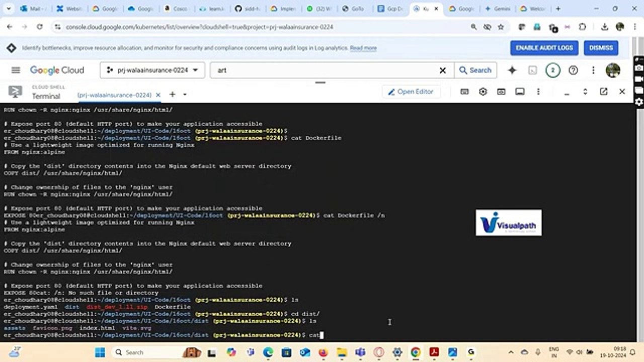
Task: Add a new terminal tab with plus
Action: point(172,95)
